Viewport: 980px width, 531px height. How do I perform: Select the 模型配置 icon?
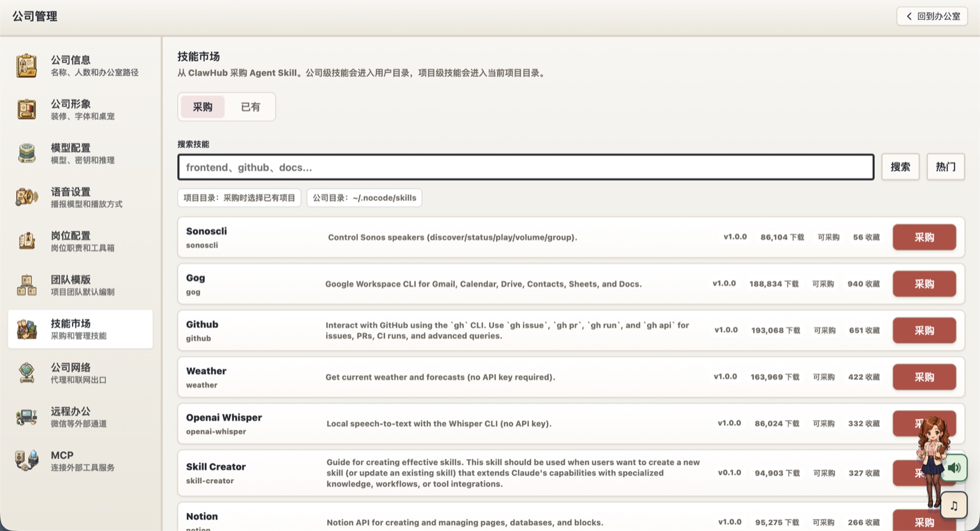tap(26, 153)
